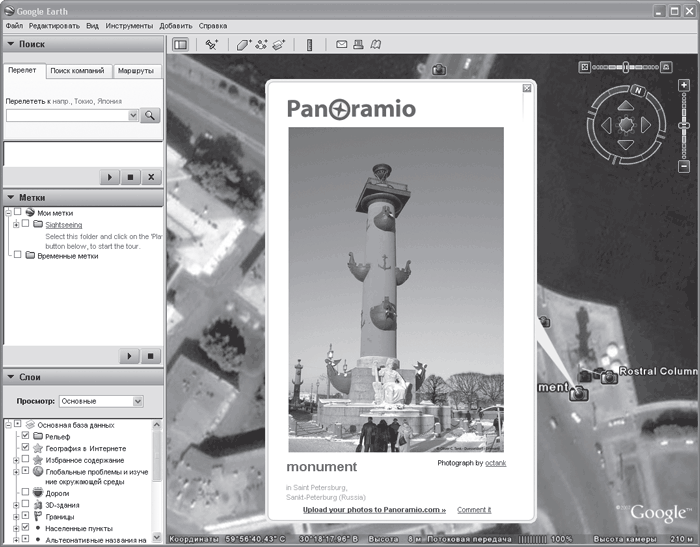700x547 pixels.
Task: Move view right with compass arrow
Action: pyautogui.click(x=646, y=125)
